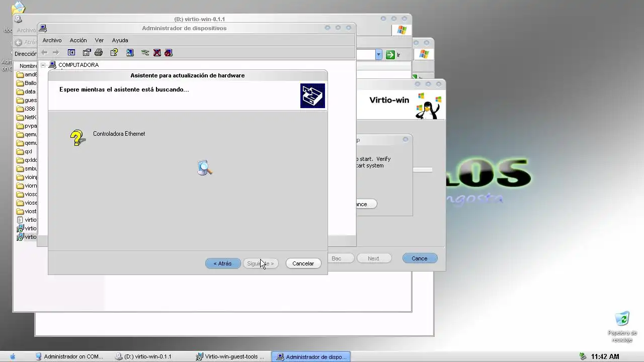The image size is (644, 362).
Task: Select the pvpanic folder in Explorer list
Action: coord(27,126)
